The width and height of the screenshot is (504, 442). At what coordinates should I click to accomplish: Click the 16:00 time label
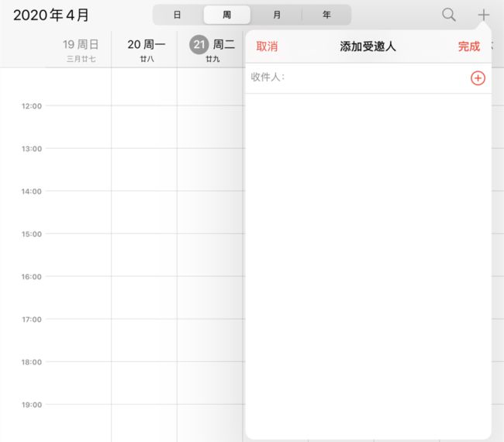pyautogui.click(x=32, y=277)
